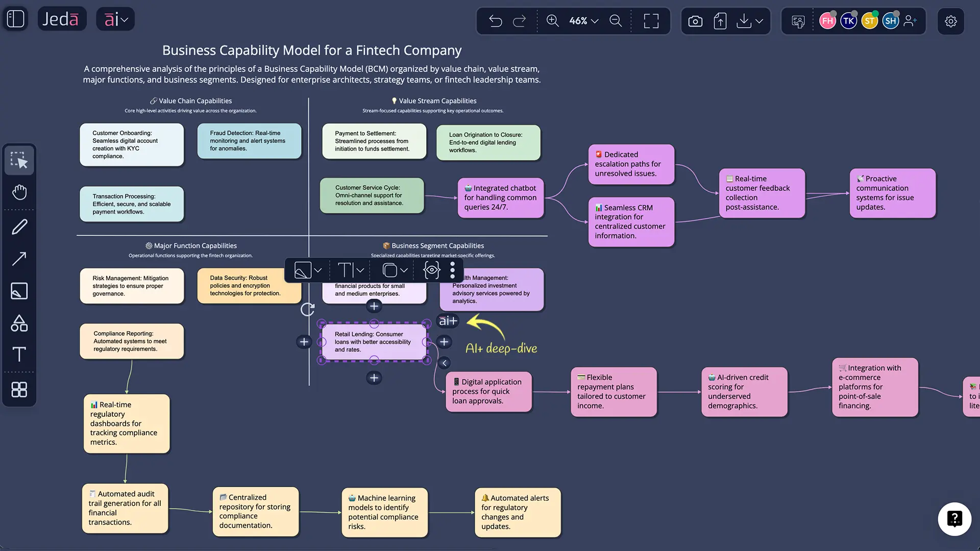This screenshot has height=551, width=980.
Task: Toggle the eye visibility icon on floating toolbar
Action: (431, 270)
